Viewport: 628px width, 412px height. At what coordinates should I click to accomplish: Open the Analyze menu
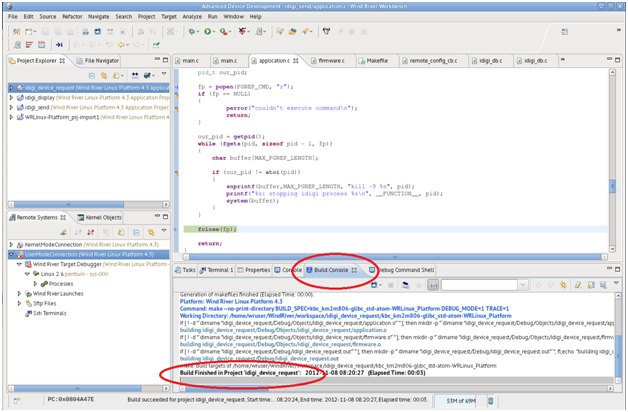coord(192,16)
